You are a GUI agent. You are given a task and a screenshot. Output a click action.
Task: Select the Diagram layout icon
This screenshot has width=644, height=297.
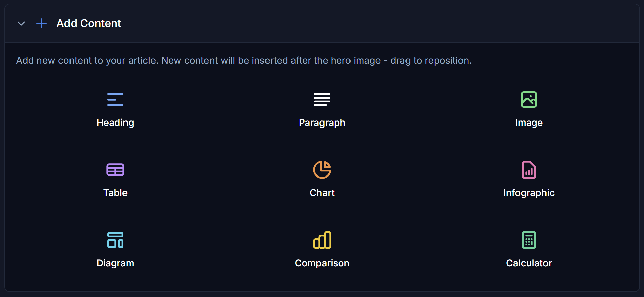115,240
